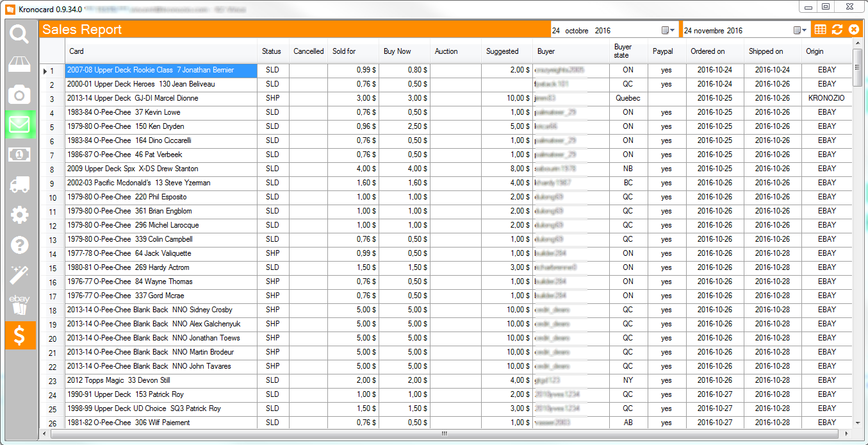
Task: Select the 'GJ-DI Marcel Dionne' card cell
Action: [161, 99]
